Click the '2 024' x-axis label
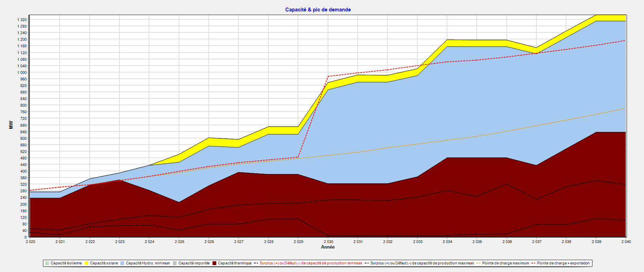This screenshot has height=272, width=644. pos(149,242)
